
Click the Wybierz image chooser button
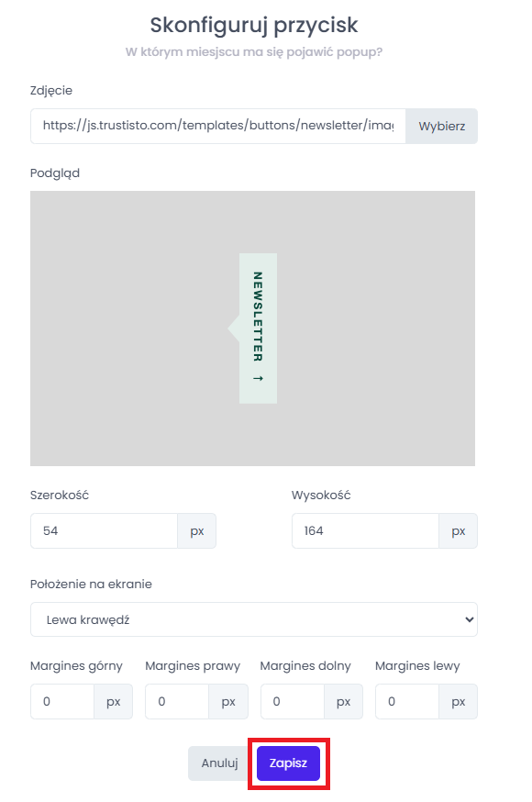coord(441,126)
